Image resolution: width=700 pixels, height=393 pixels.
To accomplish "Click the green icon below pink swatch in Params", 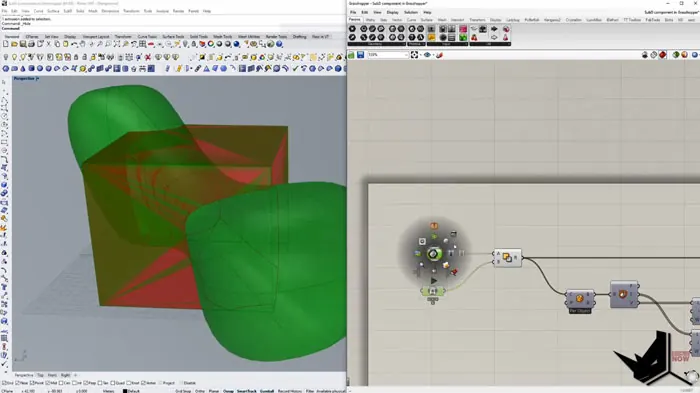I will 463,38.
